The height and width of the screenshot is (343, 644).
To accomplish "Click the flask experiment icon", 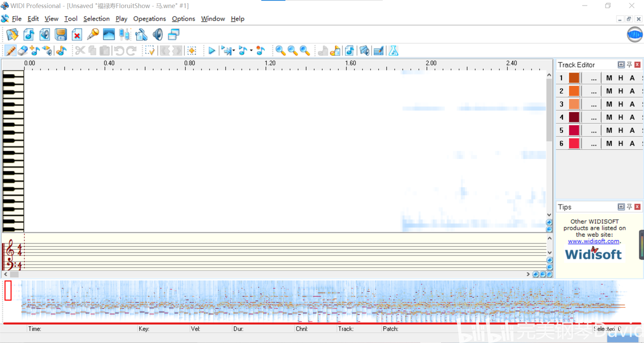I will (393, 51).
